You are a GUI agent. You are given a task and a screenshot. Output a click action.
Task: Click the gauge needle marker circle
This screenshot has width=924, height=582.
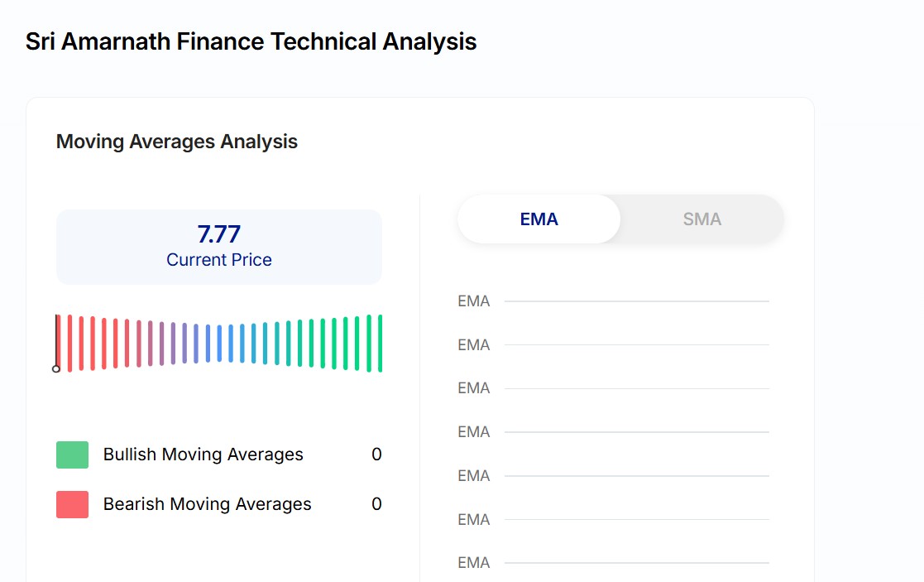pyautogui.click(x=56, y=368)
